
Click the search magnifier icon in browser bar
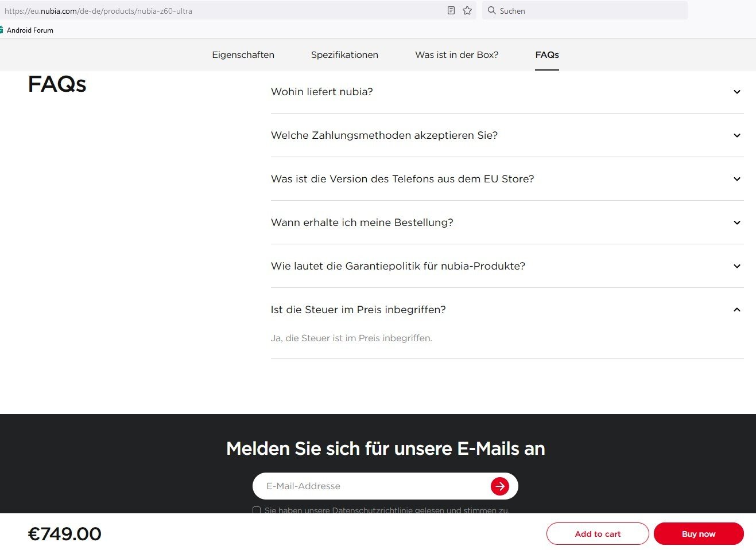click(x=491, y=10)
